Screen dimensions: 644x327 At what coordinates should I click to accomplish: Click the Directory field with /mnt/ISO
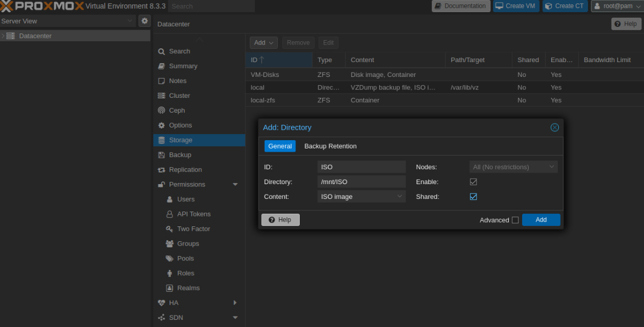pos(361,182)
